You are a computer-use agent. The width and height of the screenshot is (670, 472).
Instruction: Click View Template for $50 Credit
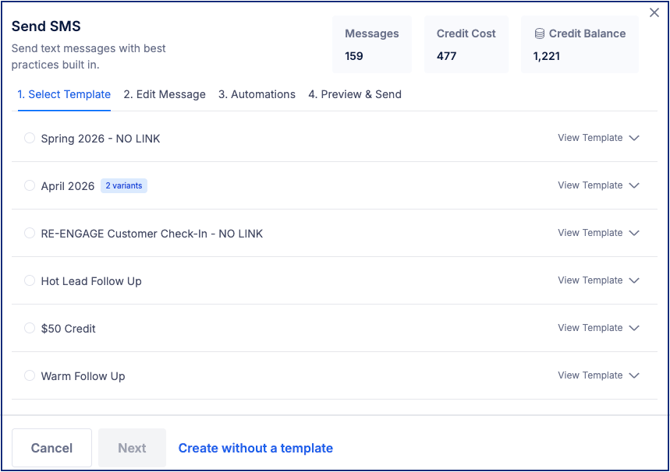590,327
